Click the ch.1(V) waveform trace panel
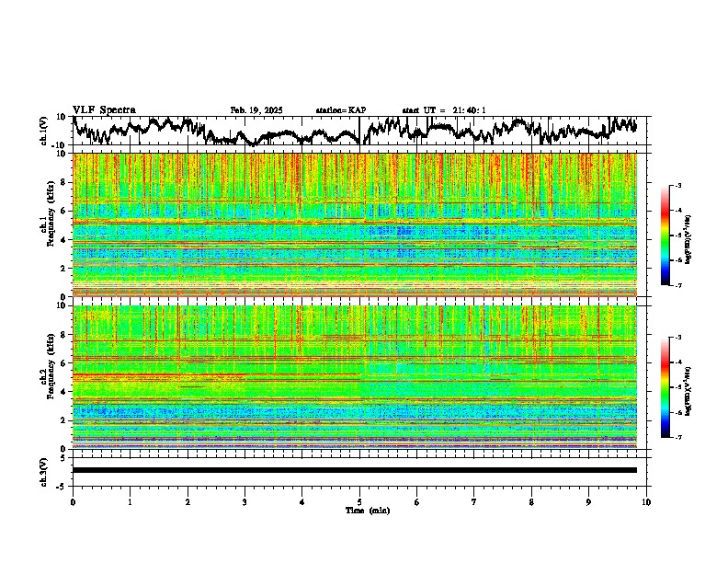 359,131
